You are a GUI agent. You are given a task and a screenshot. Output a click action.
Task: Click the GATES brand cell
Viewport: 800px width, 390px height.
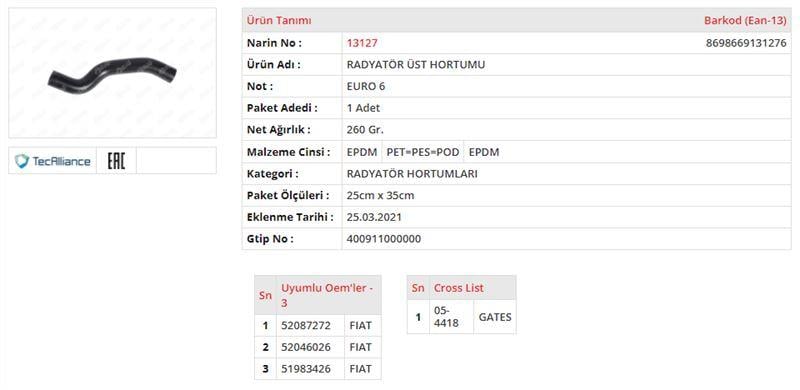coord(495,317)
